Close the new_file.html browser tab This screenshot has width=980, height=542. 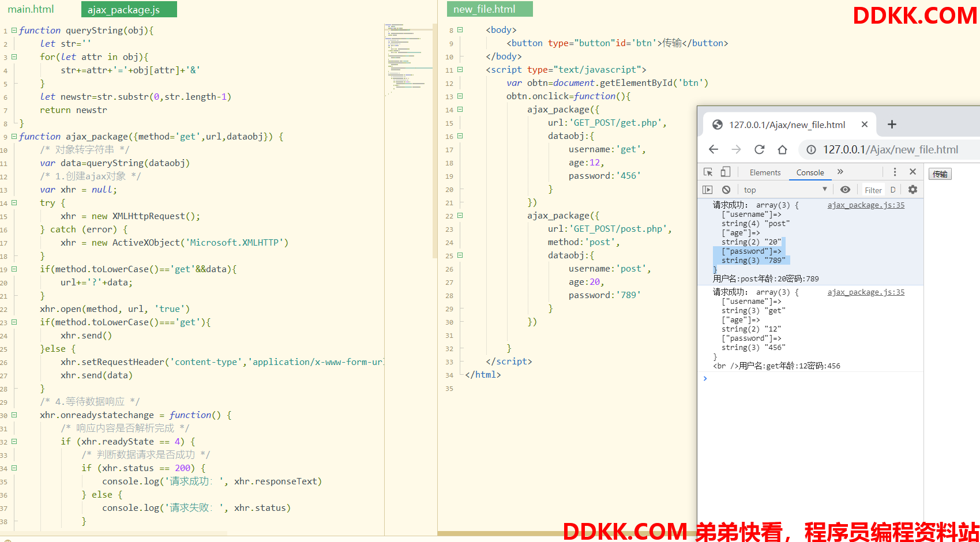[865, 124]
